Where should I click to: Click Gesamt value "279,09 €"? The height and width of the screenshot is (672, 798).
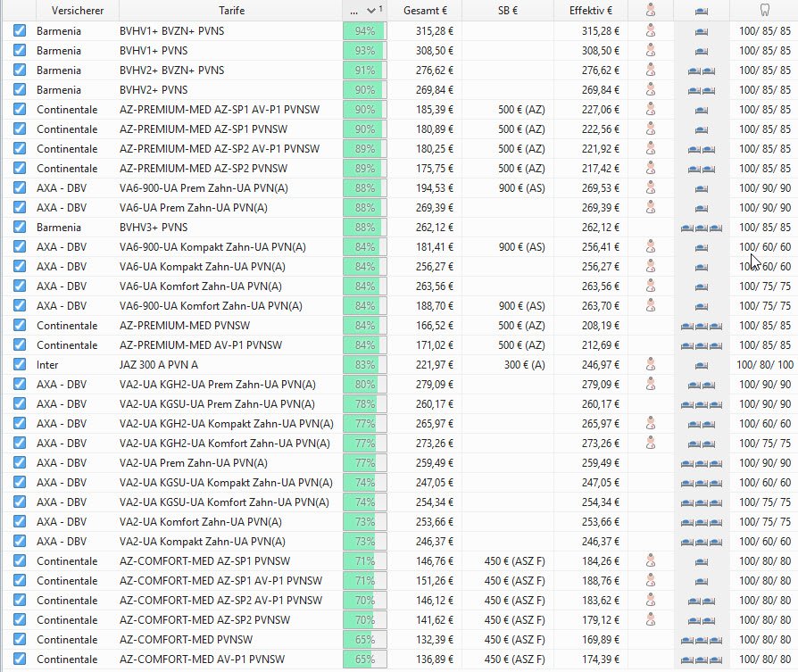tap(434, 385)
